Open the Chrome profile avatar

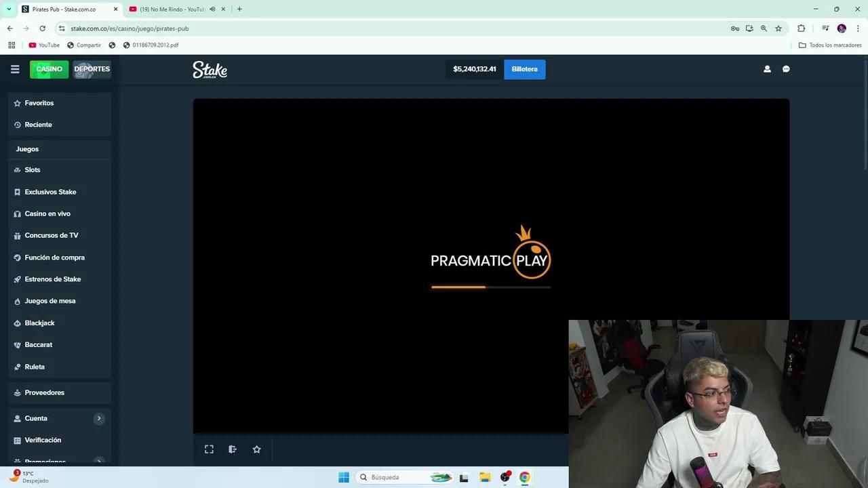point(842,28)
